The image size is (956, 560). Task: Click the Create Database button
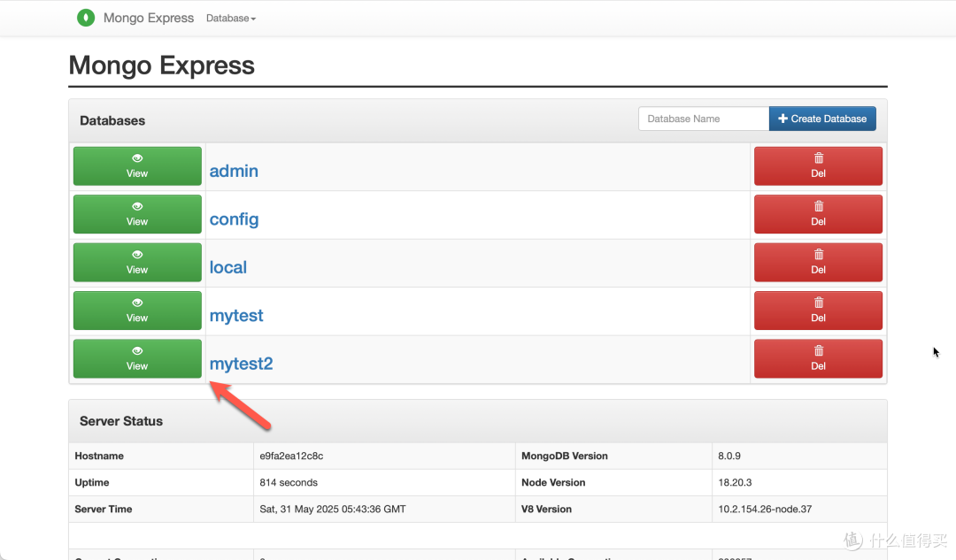click(822, 119)
